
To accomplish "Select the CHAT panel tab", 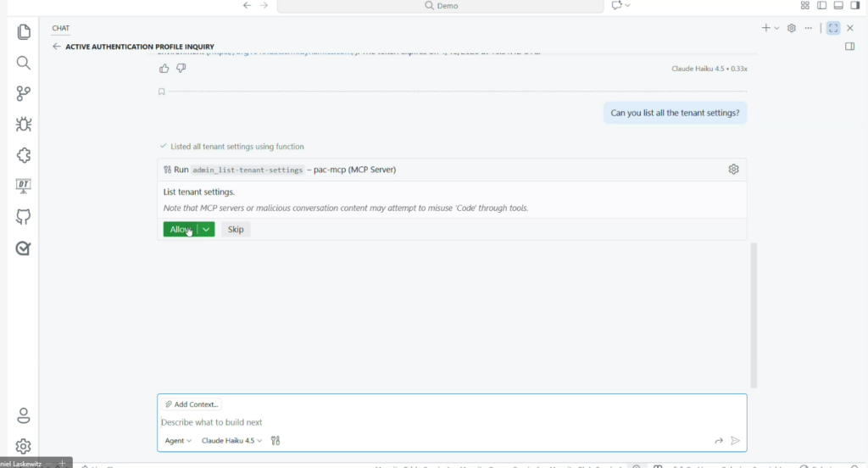I will [61, 28].
